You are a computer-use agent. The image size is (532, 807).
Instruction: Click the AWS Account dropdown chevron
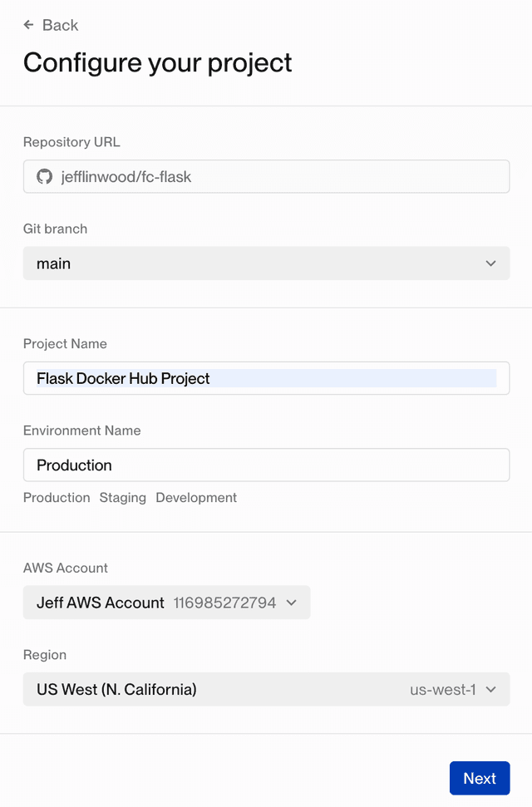point(292,603)
